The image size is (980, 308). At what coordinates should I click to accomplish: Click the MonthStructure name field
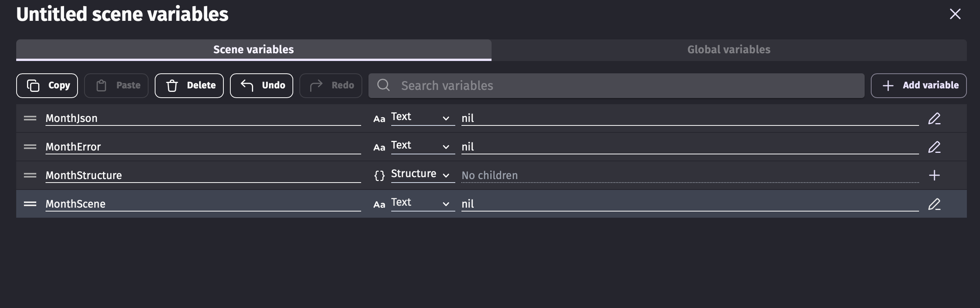pos(203,176)
